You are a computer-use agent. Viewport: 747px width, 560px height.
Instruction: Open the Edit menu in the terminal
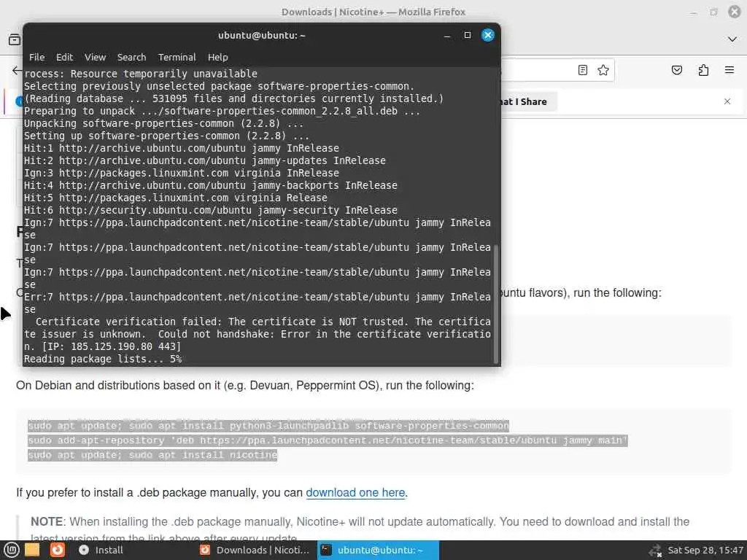(x=64, y=57)
